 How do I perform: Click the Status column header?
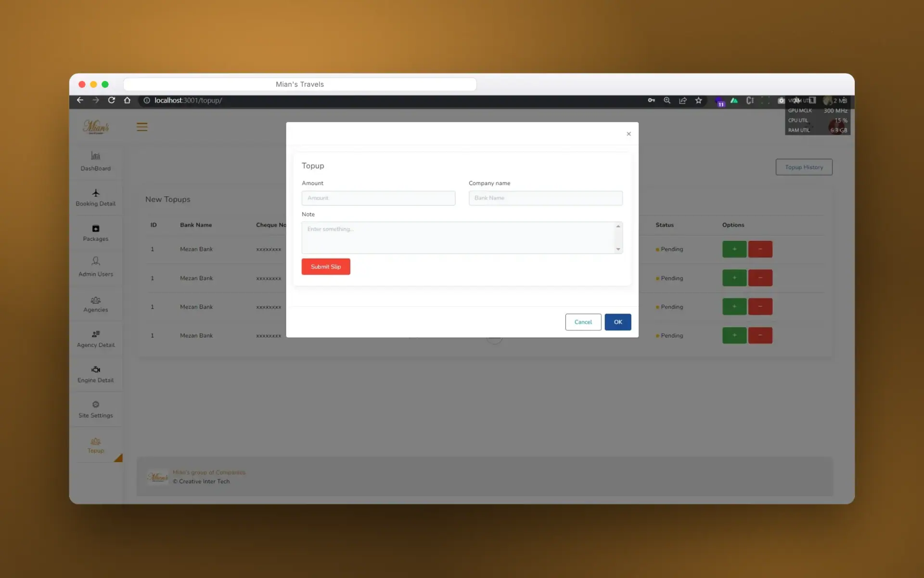pyautogui.click(x=665, y=225)
